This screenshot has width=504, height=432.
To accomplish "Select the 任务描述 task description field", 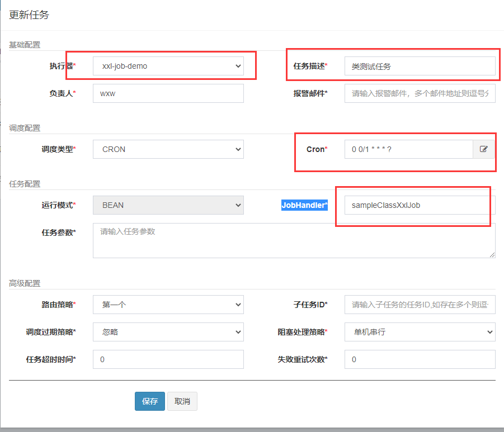I will point(420,65).
